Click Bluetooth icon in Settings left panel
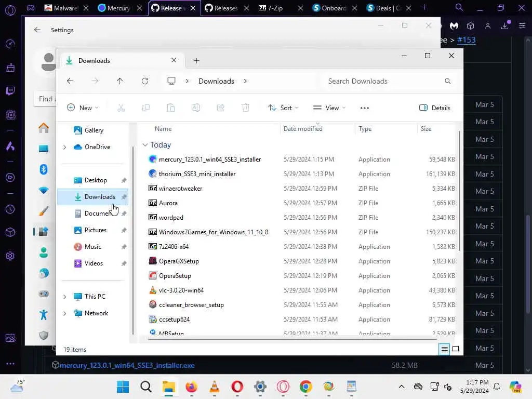This screenshot has width=532, height=399. [x=44, y=169]
